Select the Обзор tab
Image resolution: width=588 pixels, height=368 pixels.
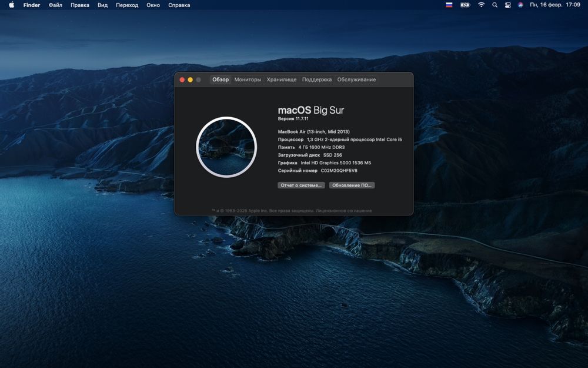[x=220, y=79]
